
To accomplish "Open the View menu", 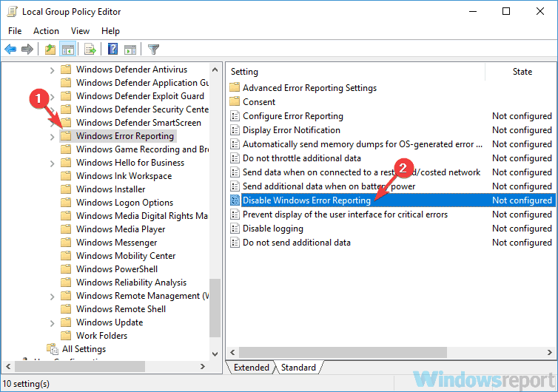I will tap(80, 31).
